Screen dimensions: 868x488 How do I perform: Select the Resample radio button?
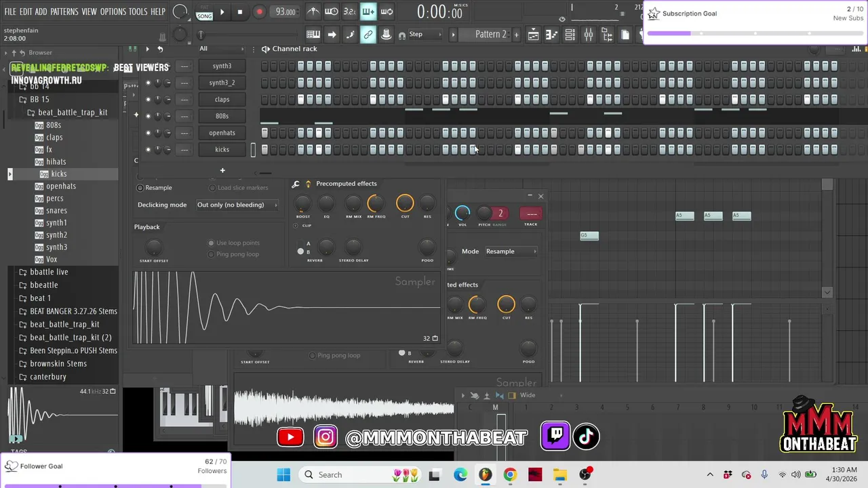[140, 188]
